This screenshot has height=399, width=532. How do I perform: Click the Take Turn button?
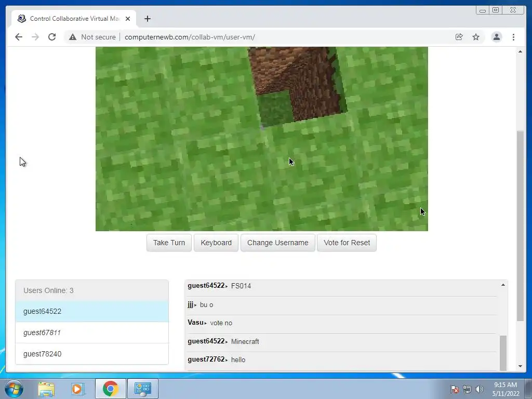(x=169, y=243)
